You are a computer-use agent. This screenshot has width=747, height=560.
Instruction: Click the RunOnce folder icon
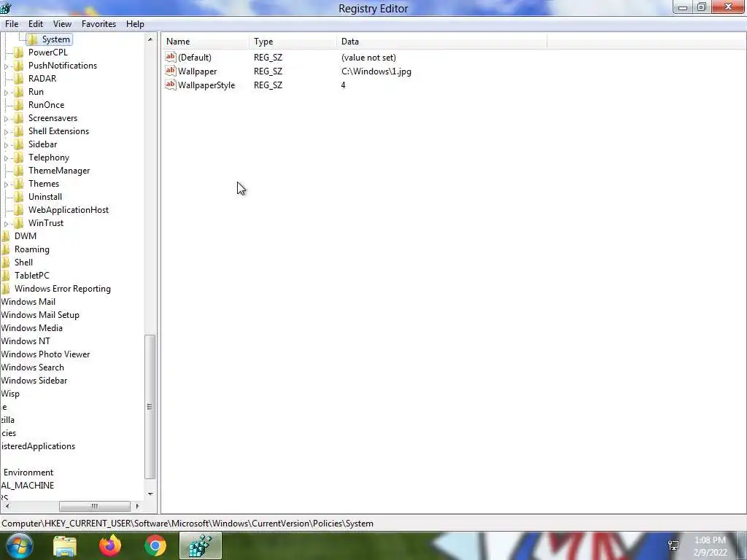(18, 105)
